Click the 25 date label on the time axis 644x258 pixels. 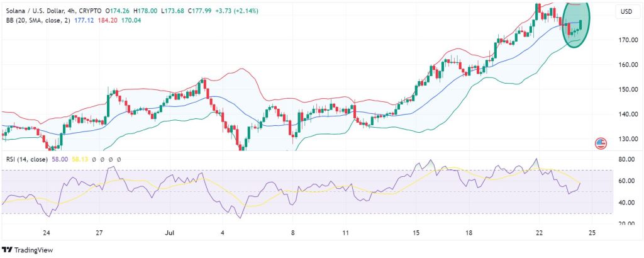pyautogui.click(x=592, y=233)
